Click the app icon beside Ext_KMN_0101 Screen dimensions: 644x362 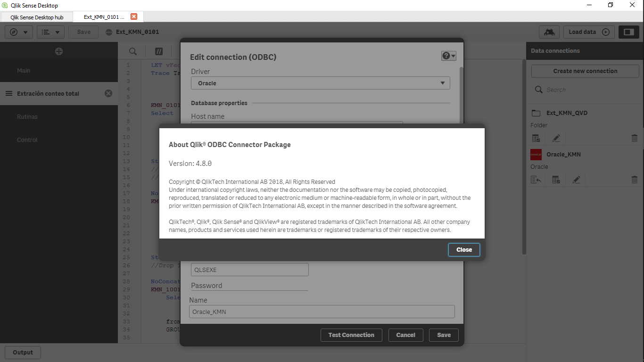tap(109, 32)
